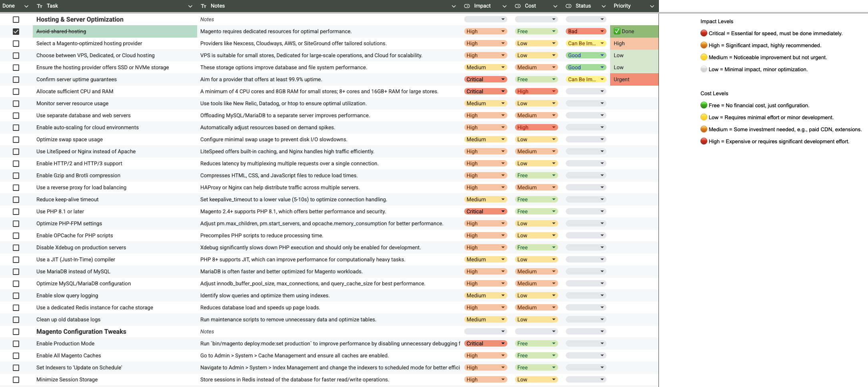868x387 pixels.
Task: Tick the Clean up old database logs checkbox
Action: pyautogui.click(x=16, y=319)
